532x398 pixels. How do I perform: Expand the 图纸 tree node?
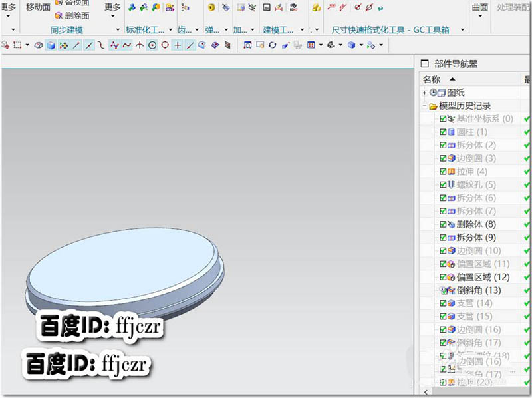pyautogui.click(x=425, y=93)
